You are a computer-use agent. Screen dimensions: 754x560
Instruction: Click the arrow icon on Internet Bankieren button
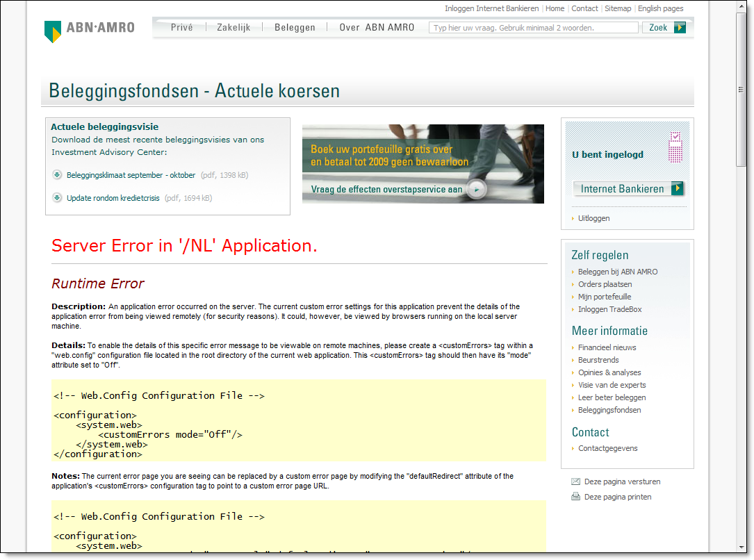click(x=677, y=188)
